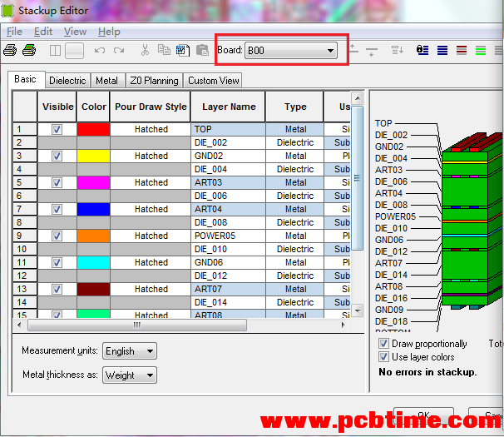Screen dimensions: 504x437
Task: Click the DIE_002 layer name cell
Action: (228, 142)
